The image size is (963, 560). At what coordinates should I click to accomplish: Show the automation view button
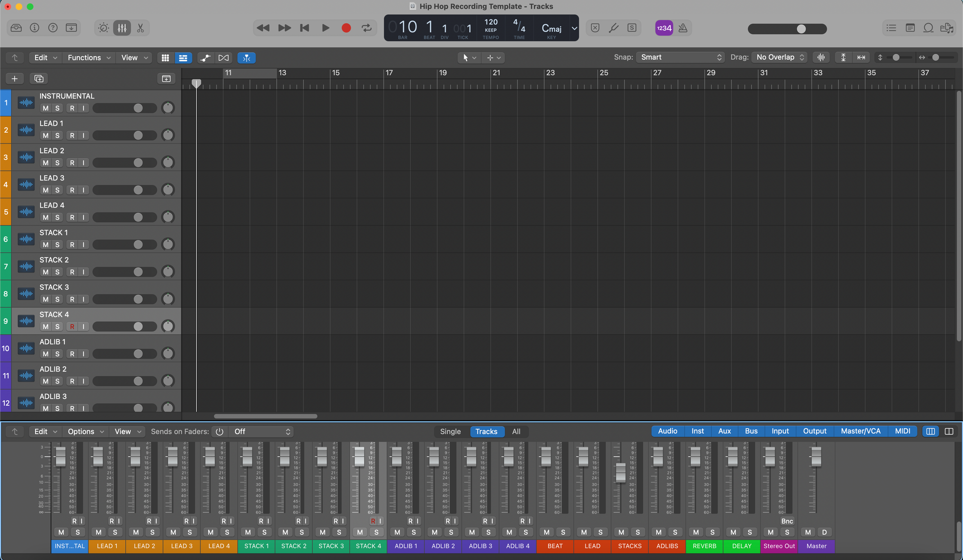tap(205, 58)
